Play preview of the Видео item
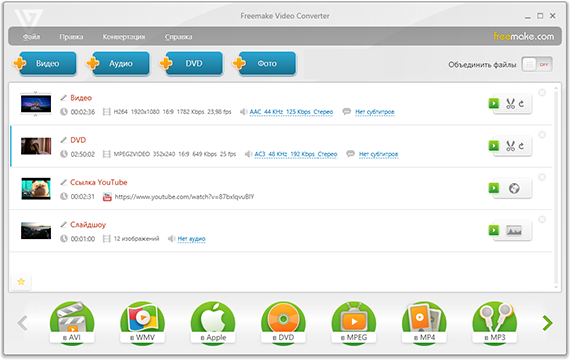The image size is (570, 360). tap(494, 104)
